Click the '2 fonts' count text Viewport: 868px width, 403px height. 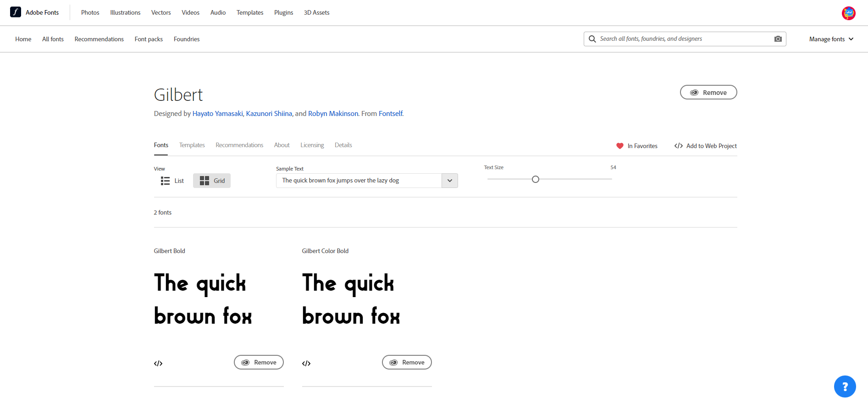click(163, 212)
